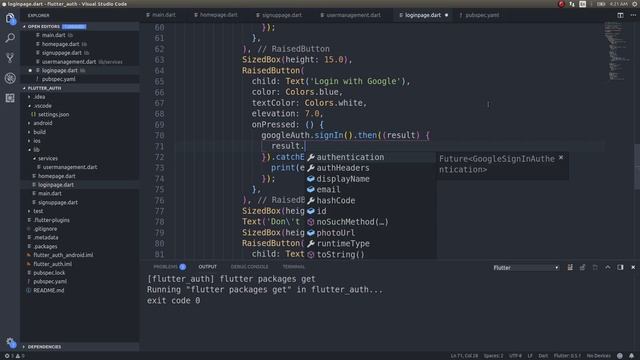Open the Manage gear at sidebar bottom
The height and width of the screenshot is (360, 640).
pos(10,343)
